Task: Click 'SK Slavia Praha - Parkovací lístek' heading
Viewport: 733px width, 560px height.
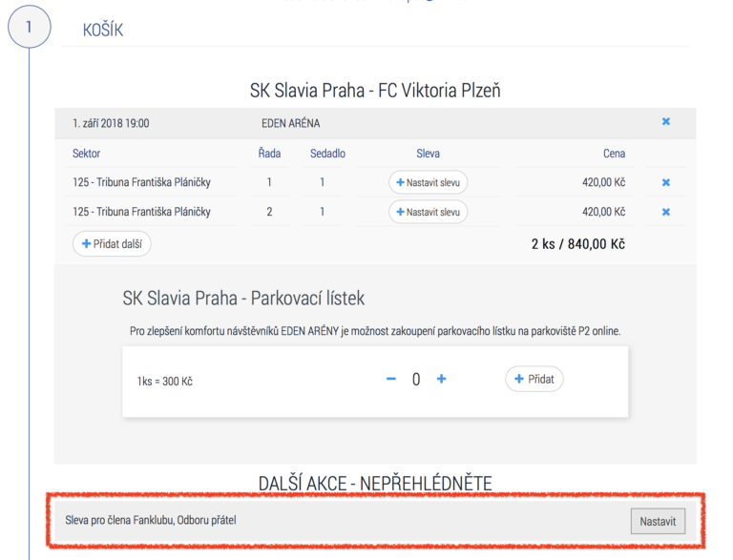Action: (x=243, y=299)
